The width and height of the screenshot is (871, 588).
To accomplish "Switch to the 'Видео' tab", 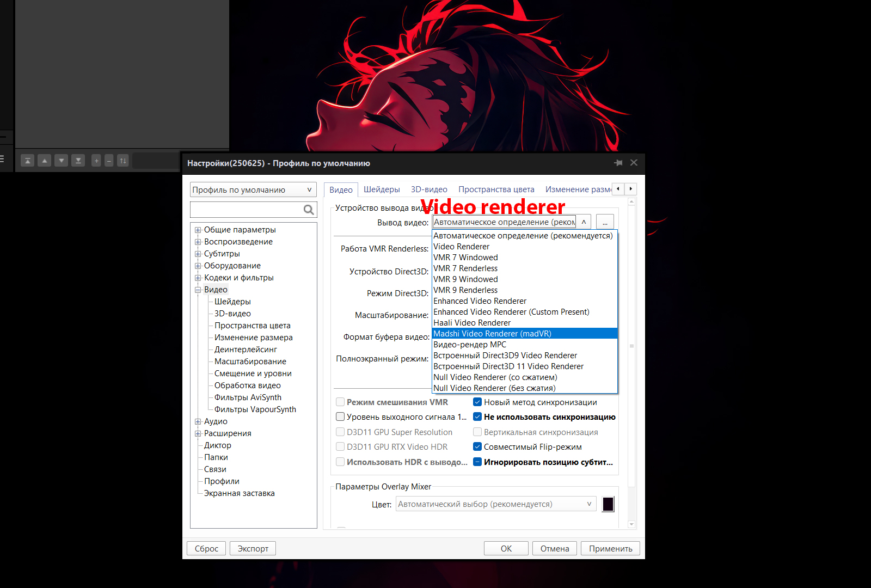I will (341, 190).
